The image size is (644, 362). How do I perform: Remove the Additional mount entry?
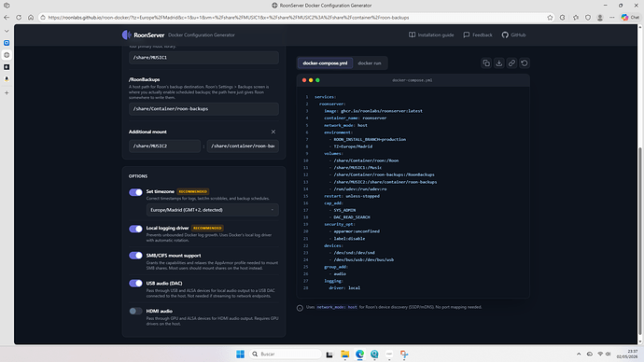click(273, 132)
